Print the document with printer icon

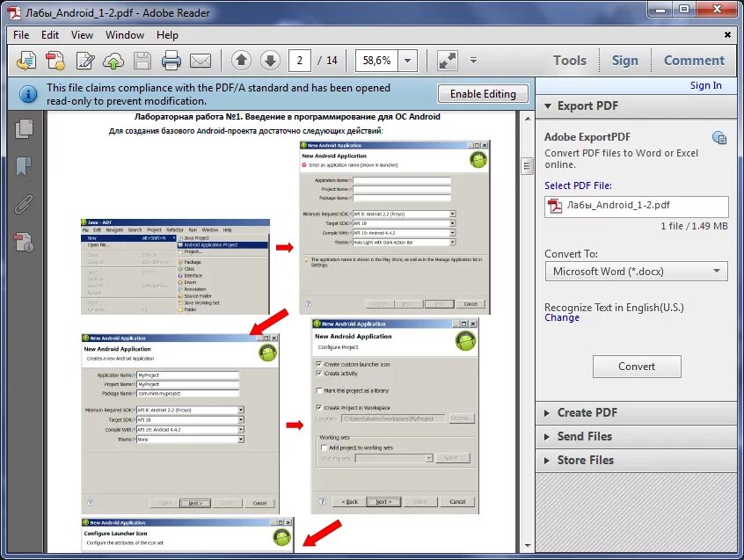click(x=171, y=61)
